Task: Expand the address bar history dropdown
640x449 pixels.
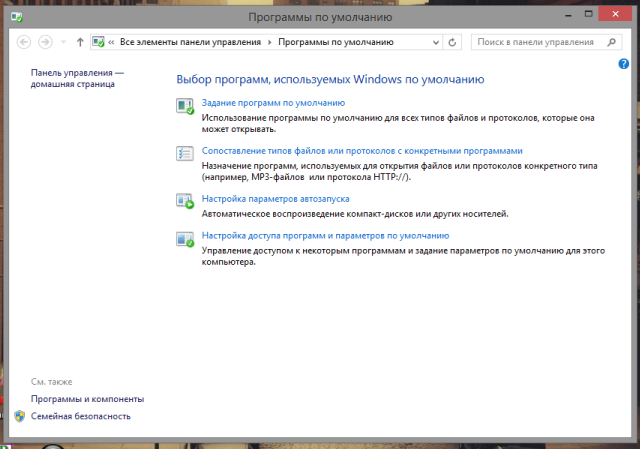Action: [x=436, y=42]
